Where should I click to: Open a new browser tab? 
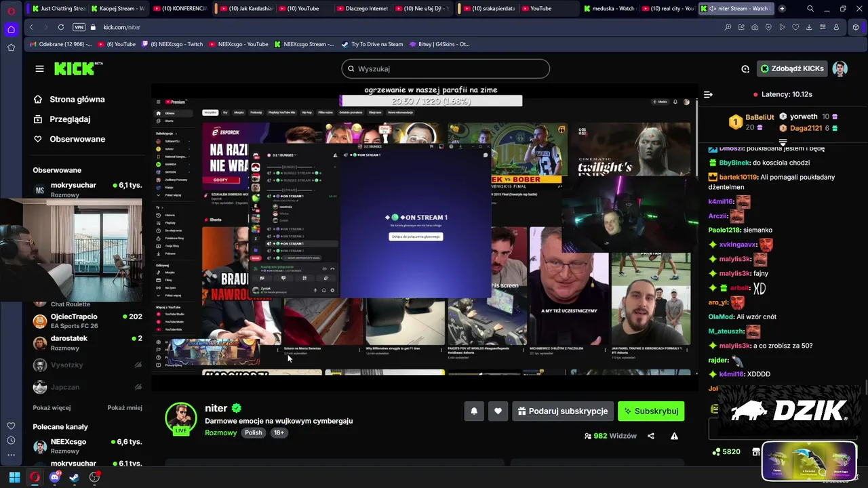tap(782, 8)
